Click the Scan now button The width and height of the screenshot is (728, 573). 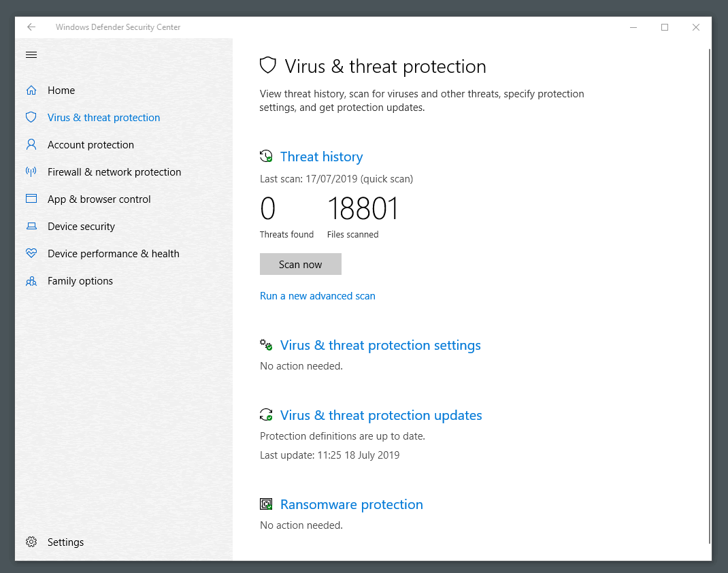click(301, 264)
